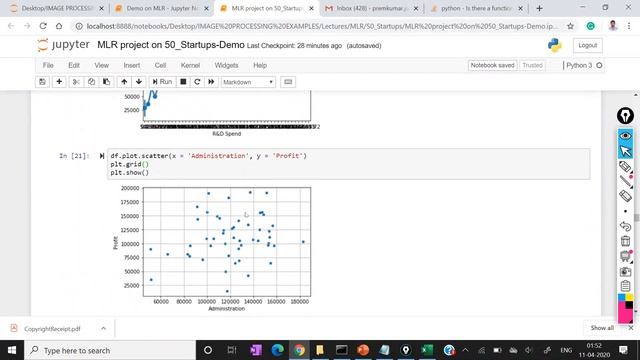640x360 pixels.
Task: Switch to the Gmail Inbox tab
Action: click(371, 8)
